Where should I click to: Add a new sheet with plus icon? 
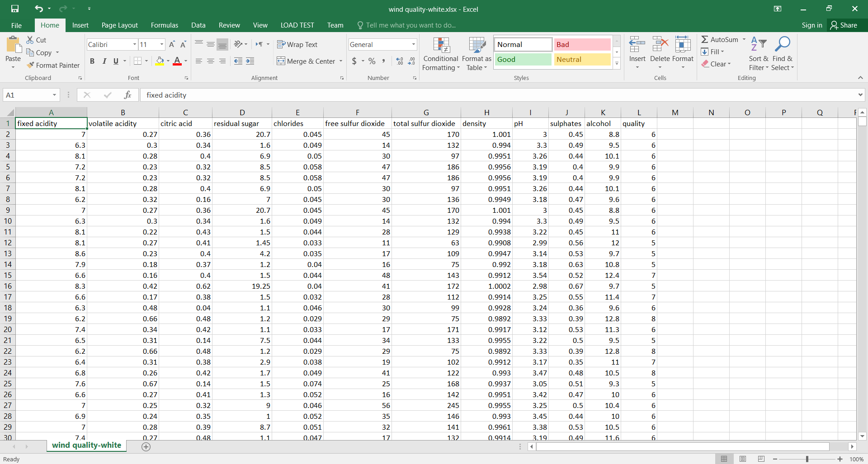(x=146, y=446)
